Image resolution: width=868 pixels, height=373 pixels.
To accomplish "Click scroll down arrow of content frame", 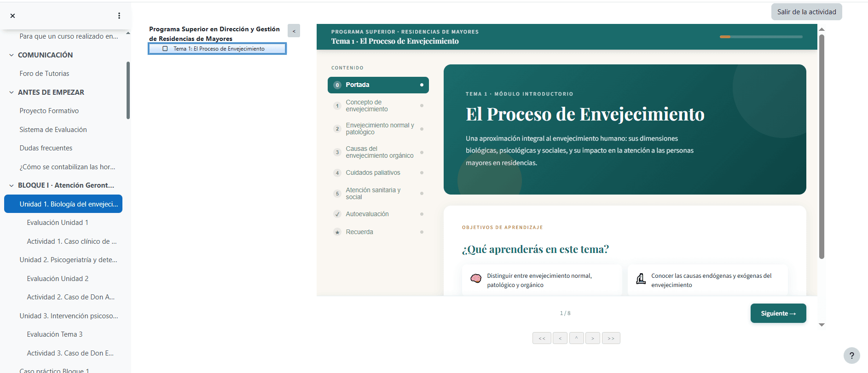I will coord(822,325).
